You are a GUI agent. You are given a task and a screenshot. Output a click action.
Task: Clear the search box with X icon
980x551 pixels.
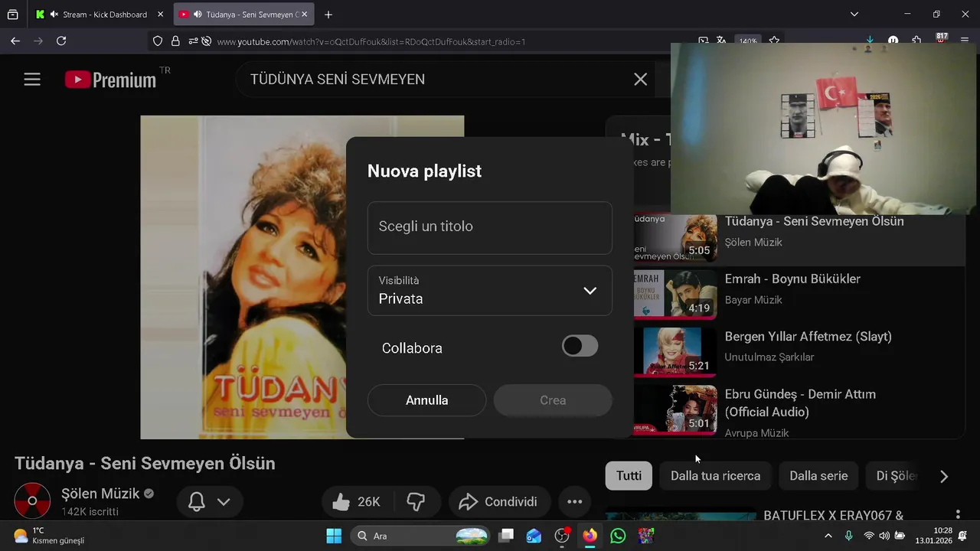(641, 80)
